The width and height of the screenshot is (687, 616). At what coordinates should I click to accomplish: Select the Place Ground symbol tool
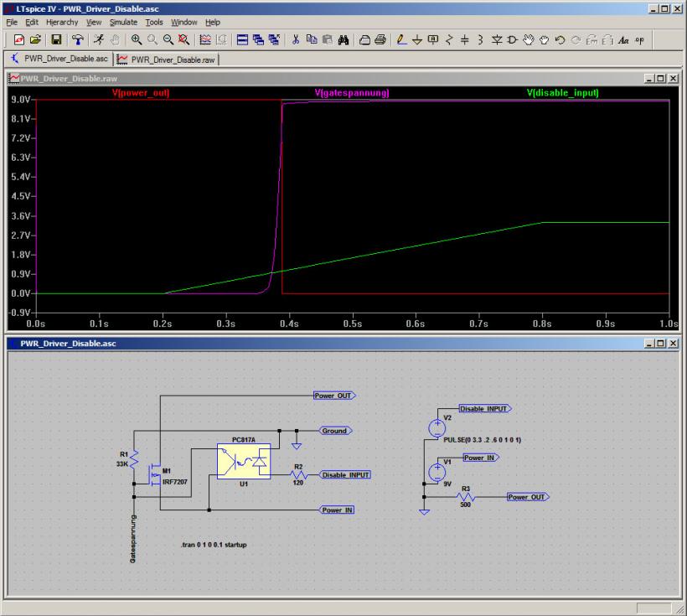pyautogui.click(x=417, y=39)
